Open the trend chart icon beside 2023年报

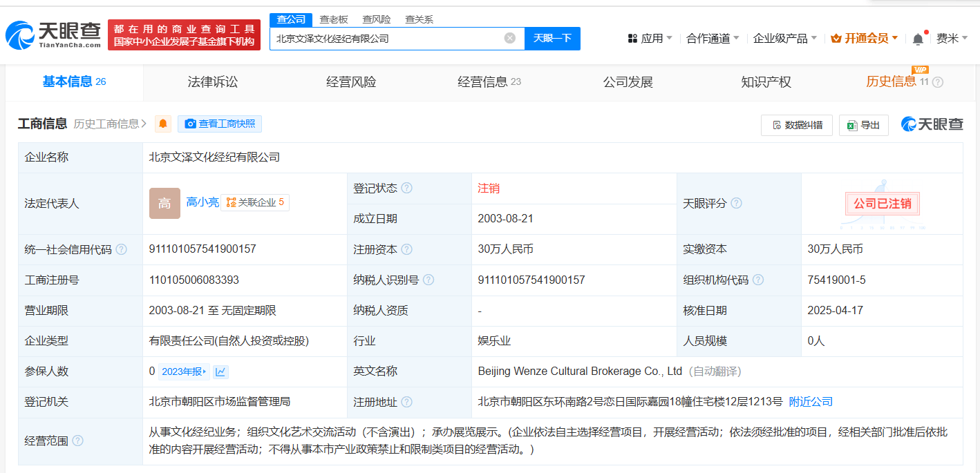coord(220,371)
